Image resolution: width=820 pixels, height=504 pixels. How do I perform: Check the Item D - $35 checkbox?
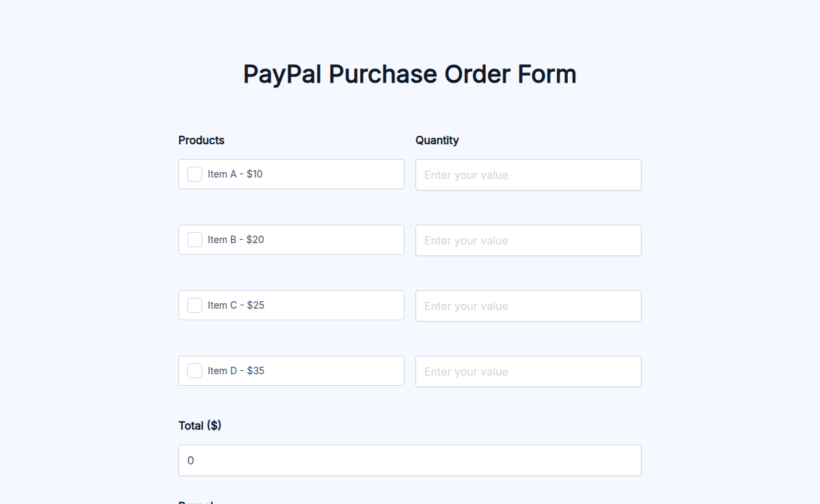point(194,371)
